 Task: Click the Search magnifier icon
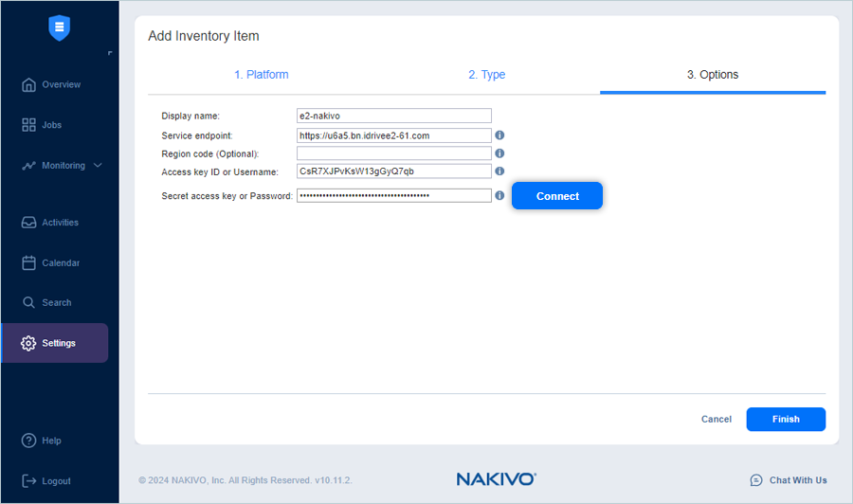(x=28, y=302)
